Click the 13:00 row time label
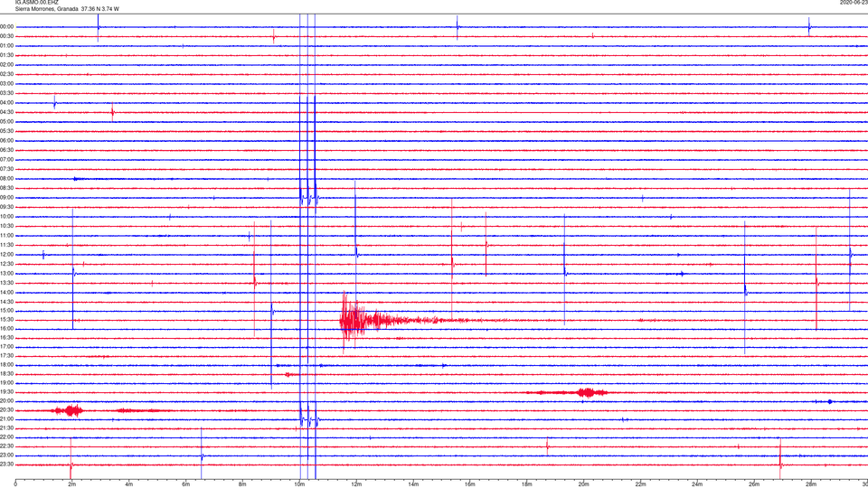This screenshot has height=488, width=868. click(x=6, y=273)
